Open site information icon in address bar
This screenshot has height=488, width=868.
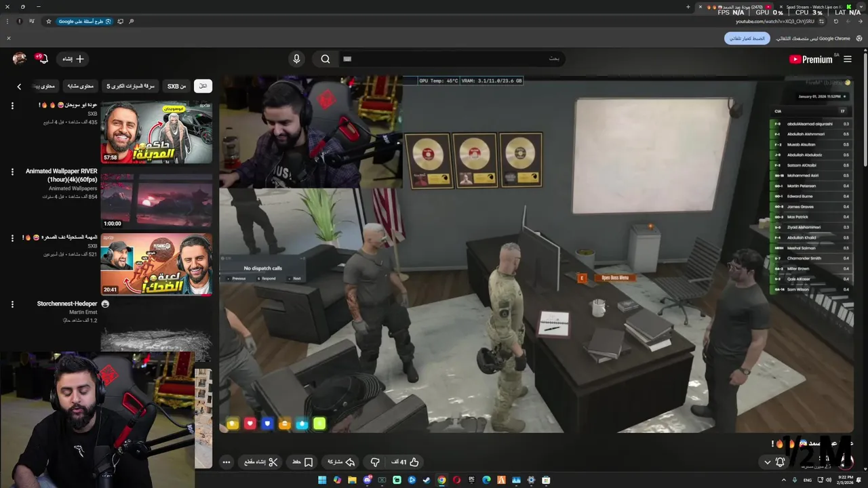pos(823,21)
